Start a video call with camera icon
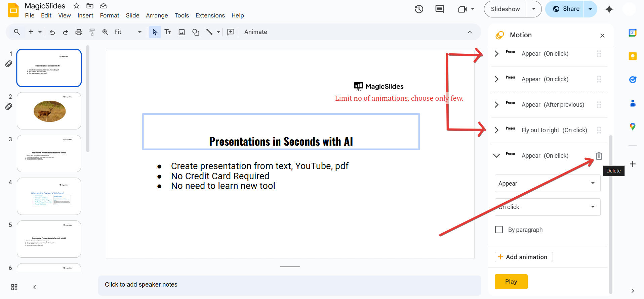 [462, 9]
